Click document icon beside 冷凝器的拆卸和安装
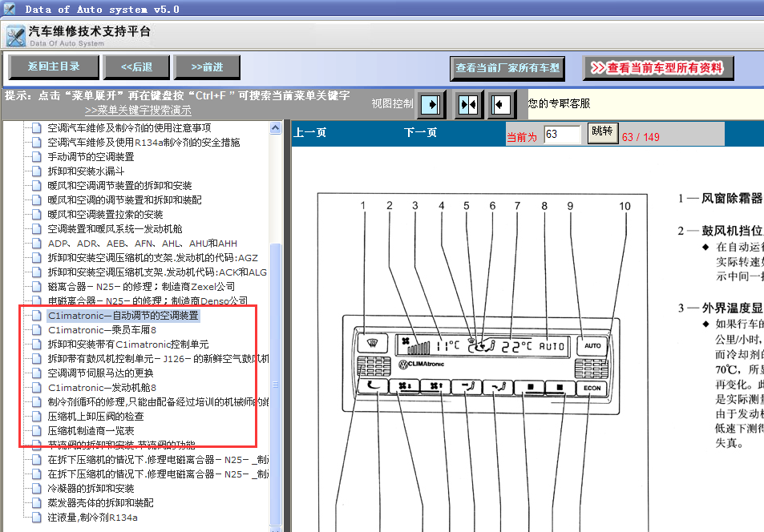Viewport: 764px width, 532px height. (36, 488)
